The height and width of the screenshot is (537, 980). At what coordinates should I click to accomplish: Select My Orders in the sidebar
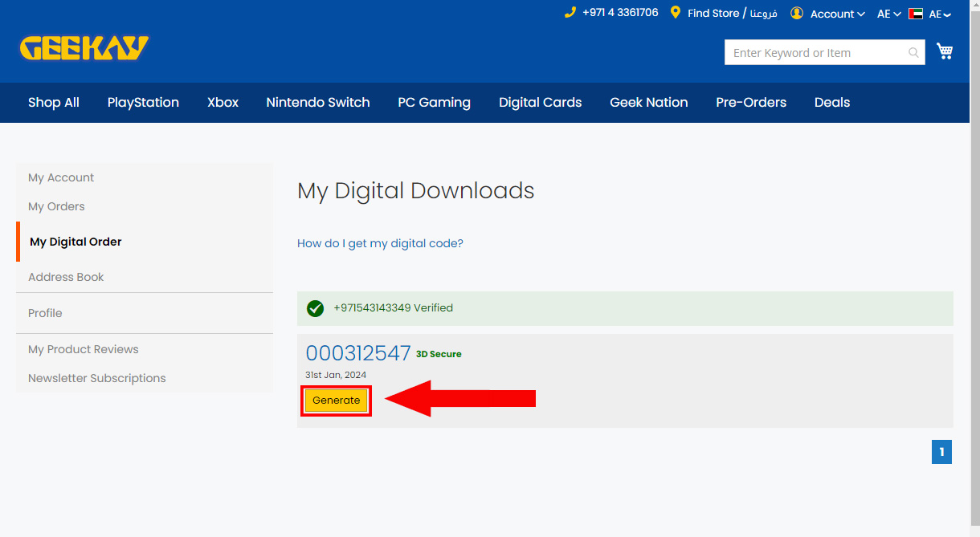(56, 206)
